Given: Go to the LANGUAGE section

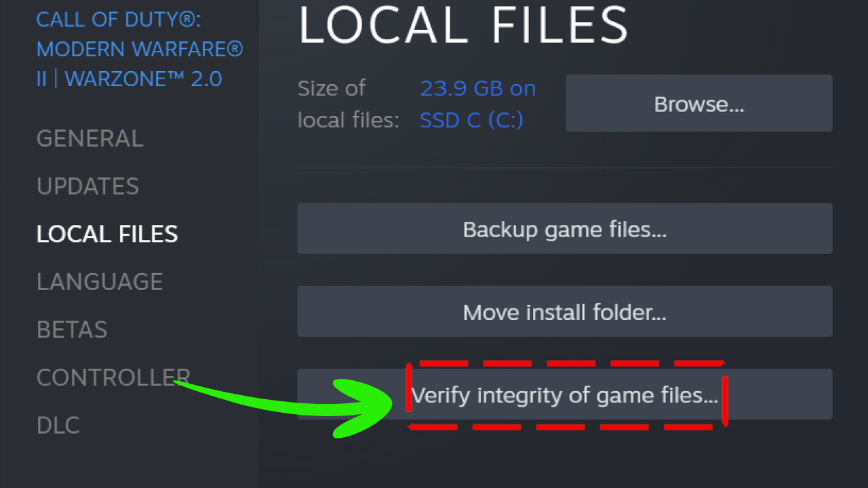Looking at the screenshot, I should pyautogui.click(x=100, y=282).
